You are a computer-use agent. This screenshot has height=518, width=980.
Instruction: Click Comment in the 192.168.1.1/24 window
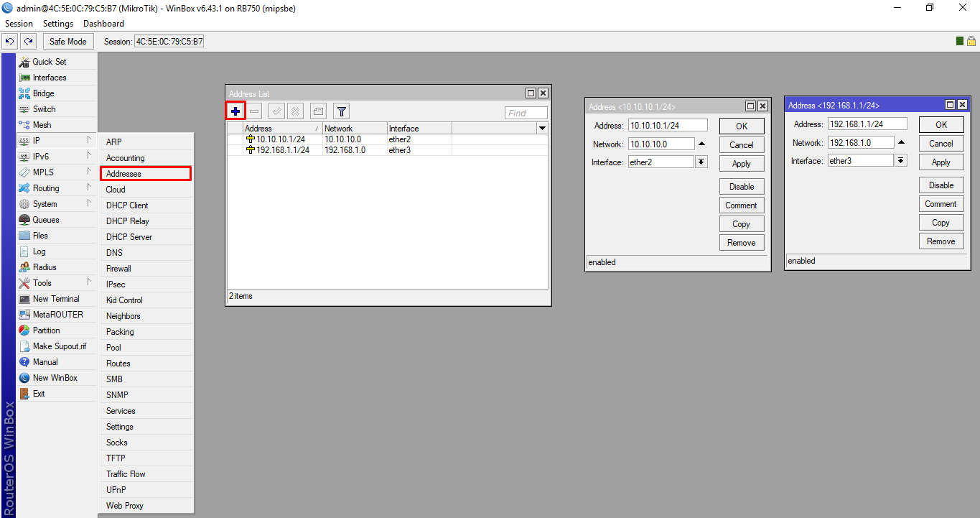tap(941, 204)
